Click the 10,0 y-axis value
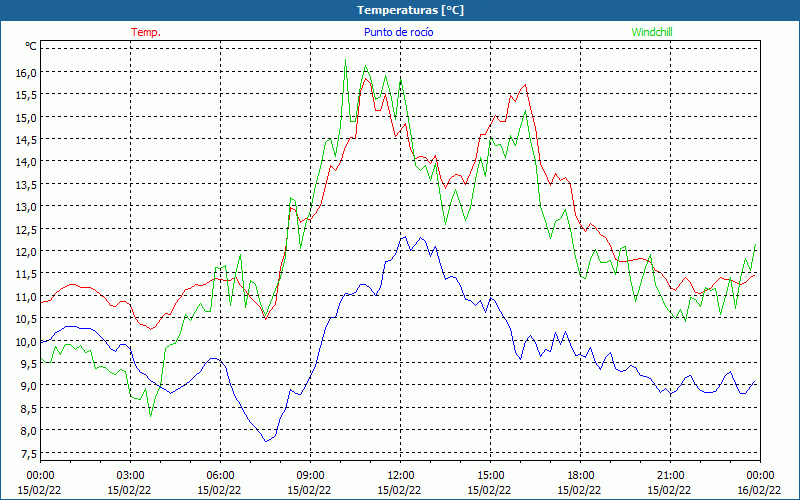Image resolution: width=800 pixels, height=500 pixels. pos(27,341)
